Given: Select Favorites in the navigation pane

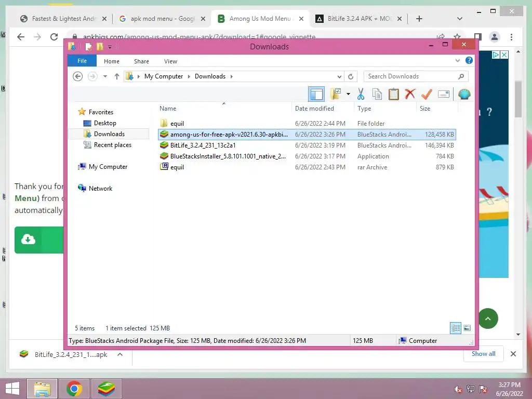Looking at the screenshot, I should [x=101, y=112].
